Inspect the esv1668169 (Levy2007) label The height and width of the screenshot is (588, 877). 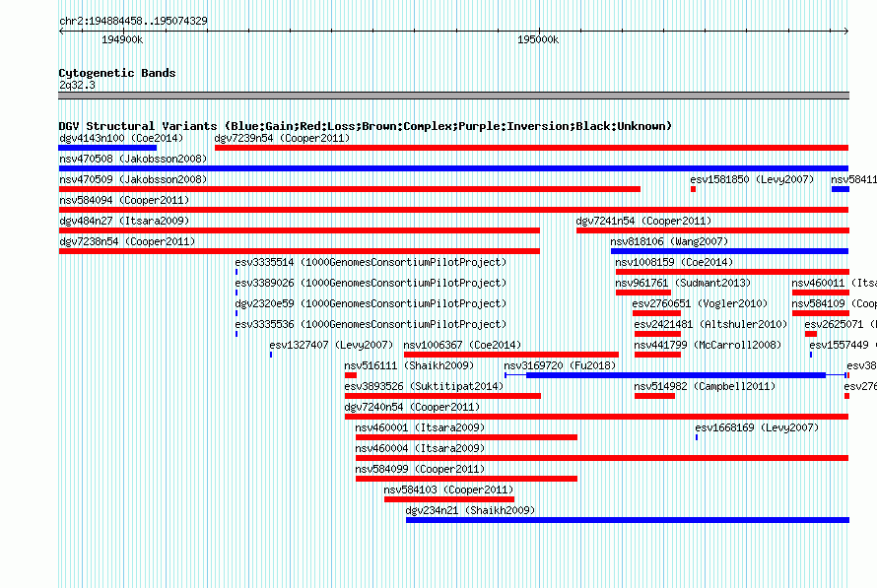pos(757,427)
